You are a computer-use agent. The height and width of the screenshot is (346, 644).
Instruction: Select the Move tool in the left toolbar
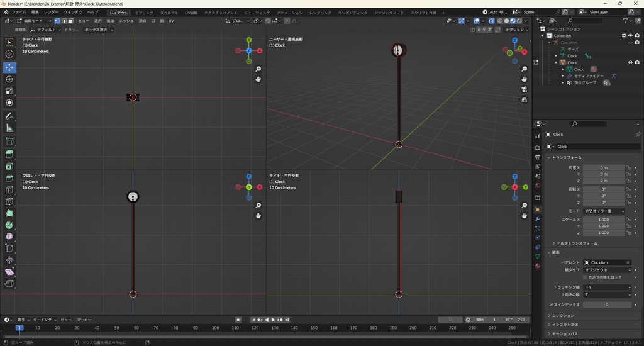(9, 67)
